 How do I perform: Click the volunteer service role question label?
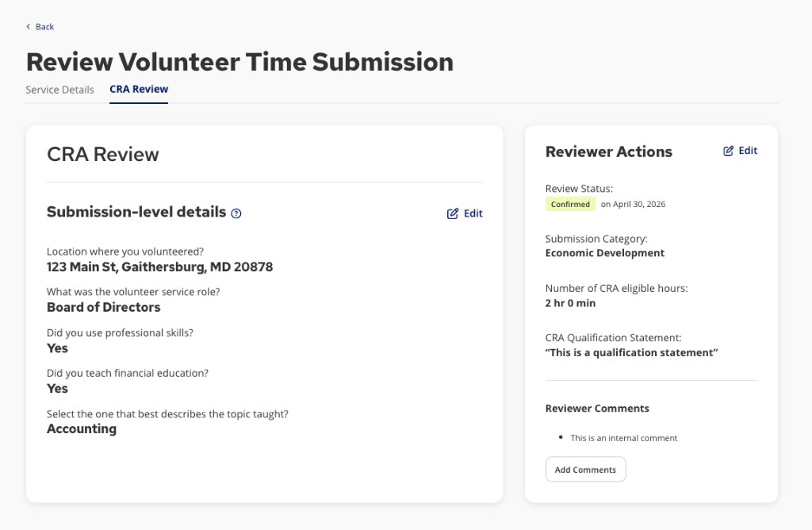(x=133, y=292)
